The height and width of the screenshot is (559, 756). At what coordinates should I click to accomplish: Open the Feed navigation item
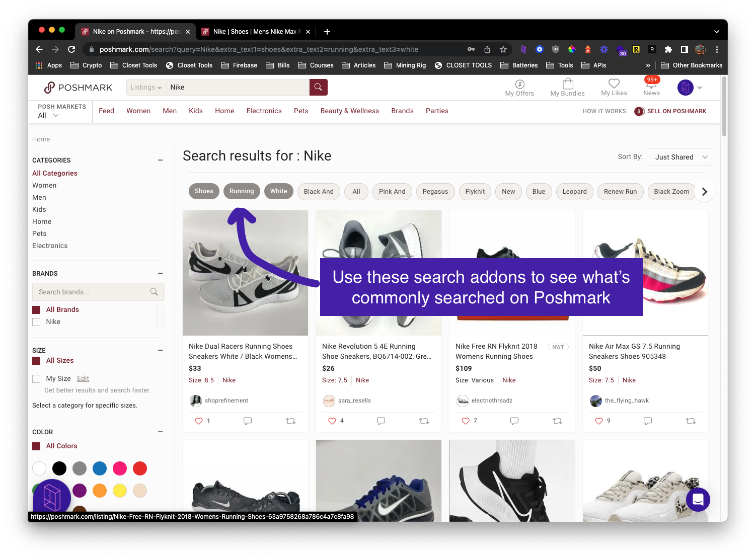[106, 111]
